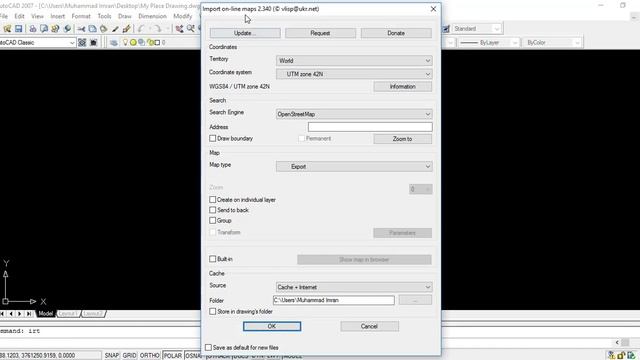Open the Map type dropdown
This screenshot has width=640, height=360.
354,167
